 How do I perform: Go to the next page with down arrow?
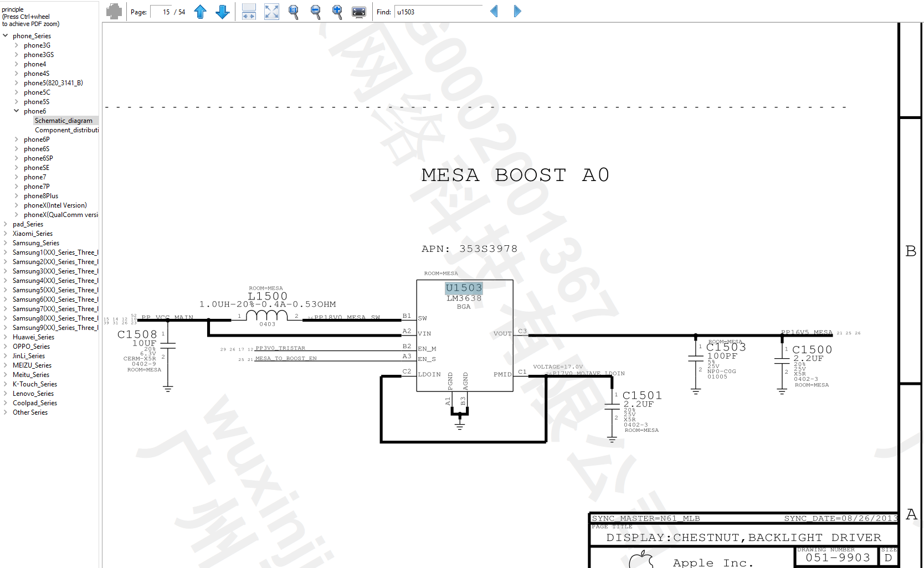point(223,12)
